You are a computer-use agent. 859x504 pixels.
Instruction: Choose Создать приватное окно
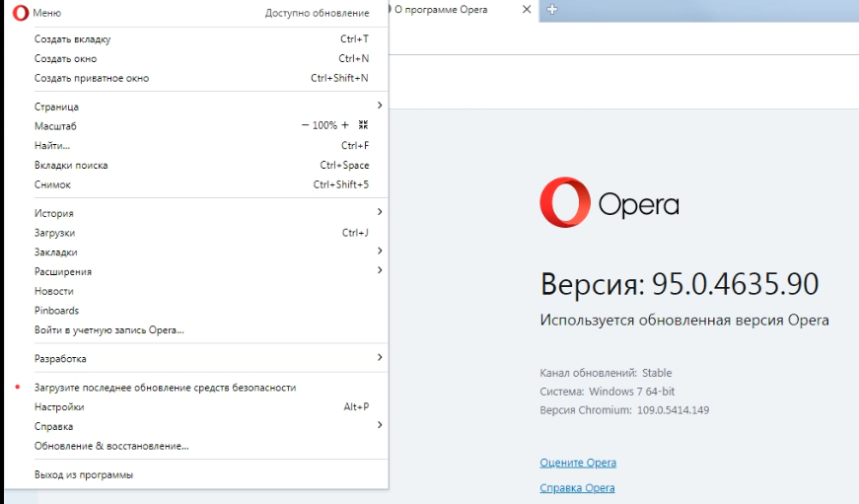coord(196,78)
